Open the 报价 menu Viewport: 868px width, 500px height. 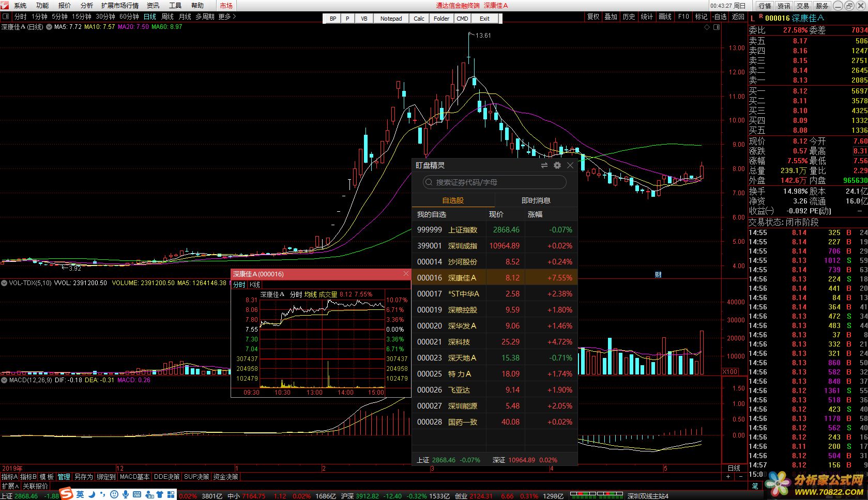65,5
